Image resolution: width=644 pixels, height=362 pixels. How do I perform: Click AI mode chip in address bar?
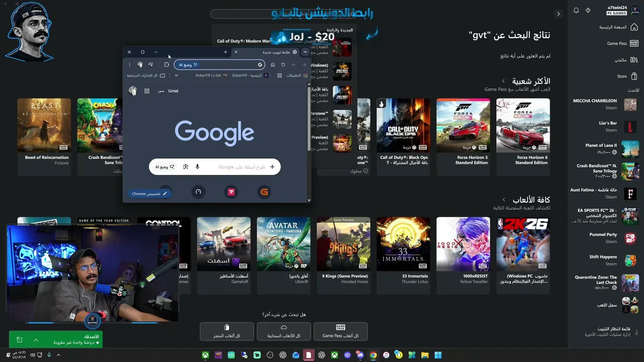coord(188,64)
